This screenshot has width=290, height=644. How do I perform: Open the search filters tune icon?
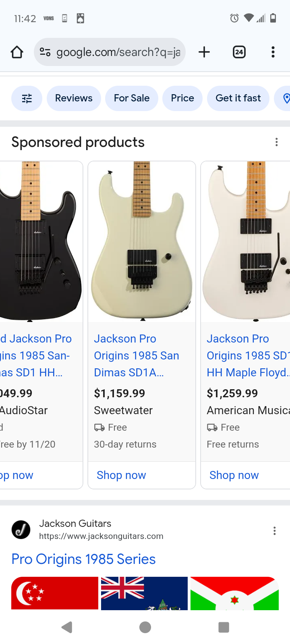coord(27,98)
